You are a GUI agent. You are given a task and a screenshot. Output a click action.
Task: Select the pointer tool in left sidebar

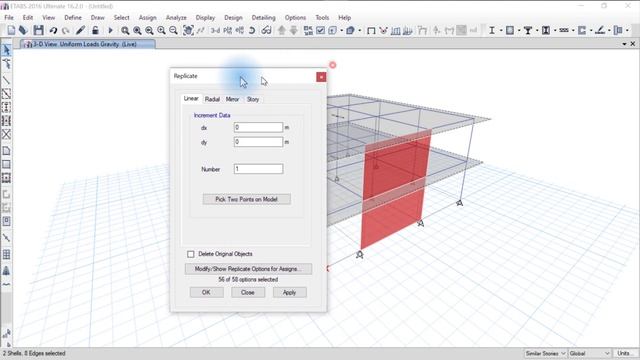(7, 50)
